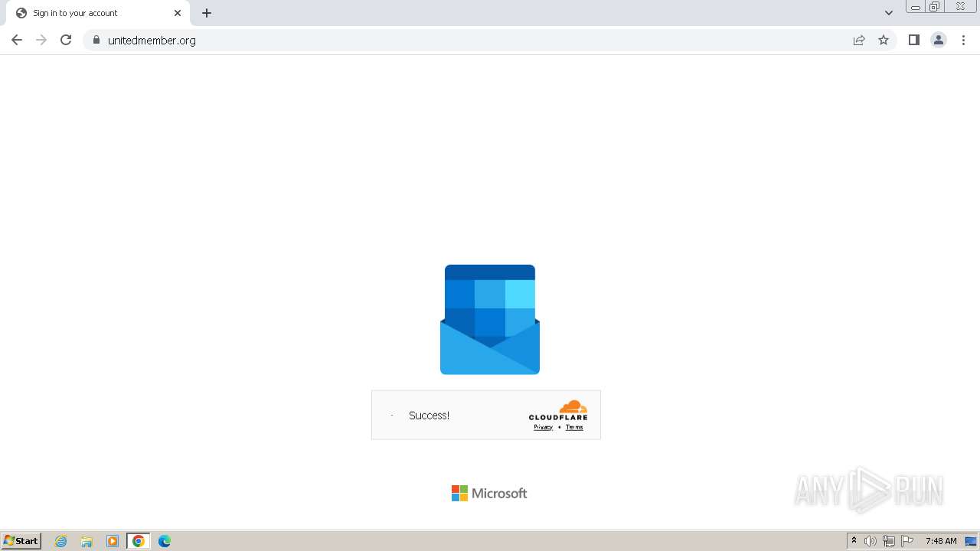Click the show desktop button in tray
980x551 pixels.
pyautogui.click(x=971, y=541)
